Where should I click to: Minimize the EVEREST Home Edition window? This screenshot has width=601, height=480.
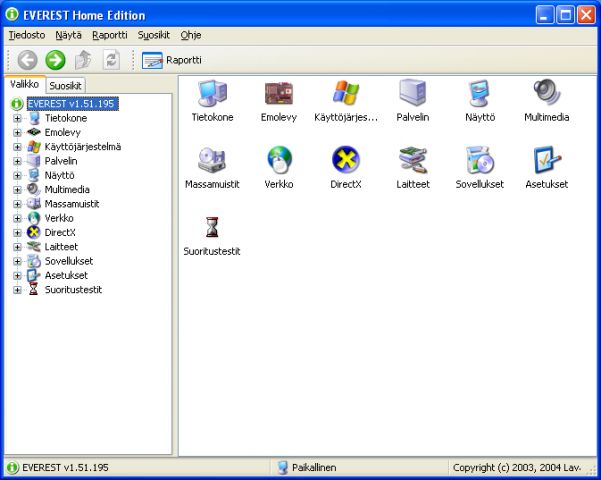(x=545, y=15)
